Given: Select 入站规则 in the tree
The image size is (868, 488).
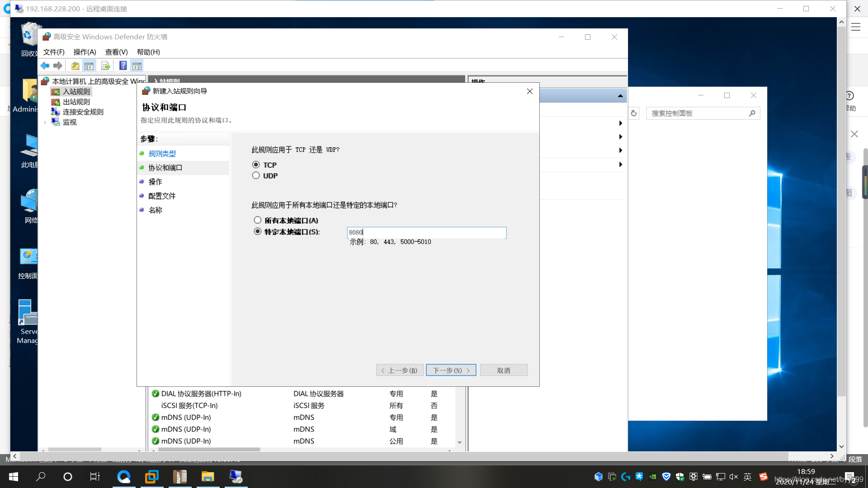Looking at the screenshot, I should click(x=76, y=92).
